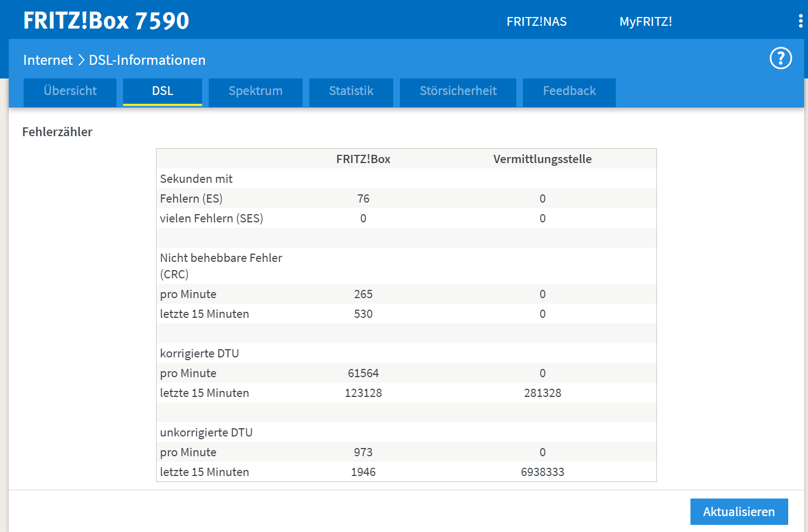Open the three-dot overflow menu
808x532 pixels.
point(800,21)
